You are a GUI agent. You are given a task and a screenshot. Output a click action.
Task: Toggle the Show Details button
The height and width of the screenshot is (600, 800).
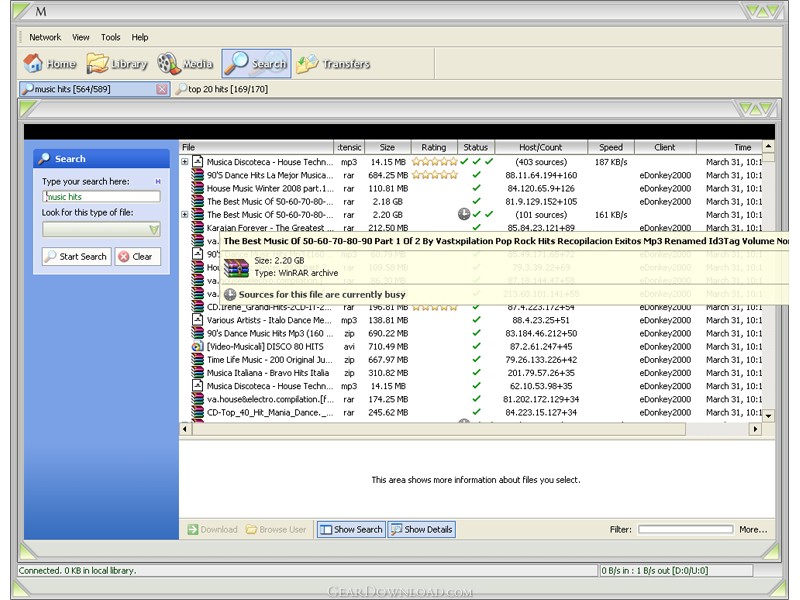pos(422,530)
